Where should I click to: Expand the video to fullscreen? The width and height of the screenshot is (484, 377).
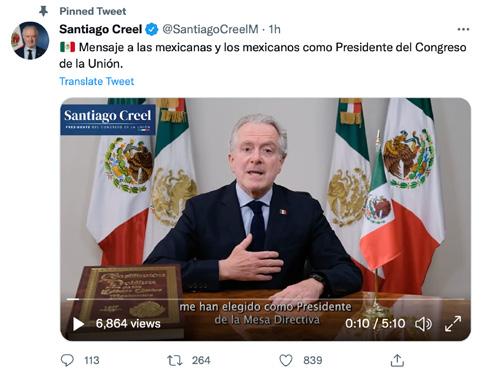click(x=453, y=324)
